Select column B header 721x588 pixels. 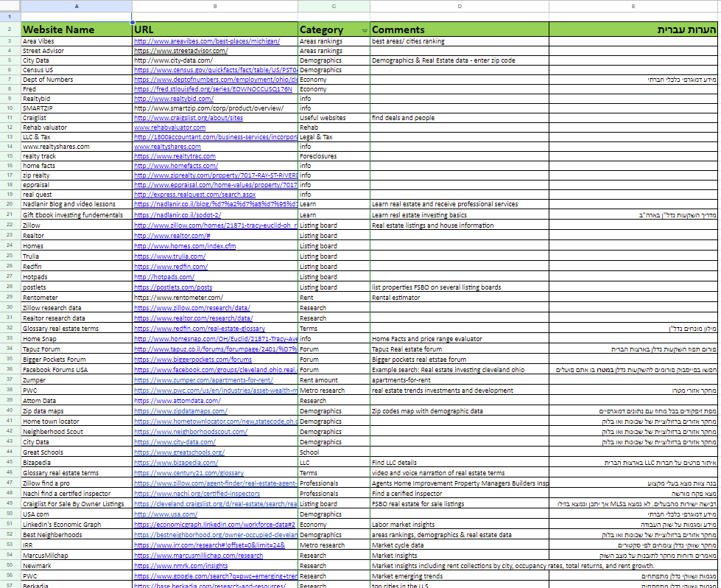click(x=214, y=6)
